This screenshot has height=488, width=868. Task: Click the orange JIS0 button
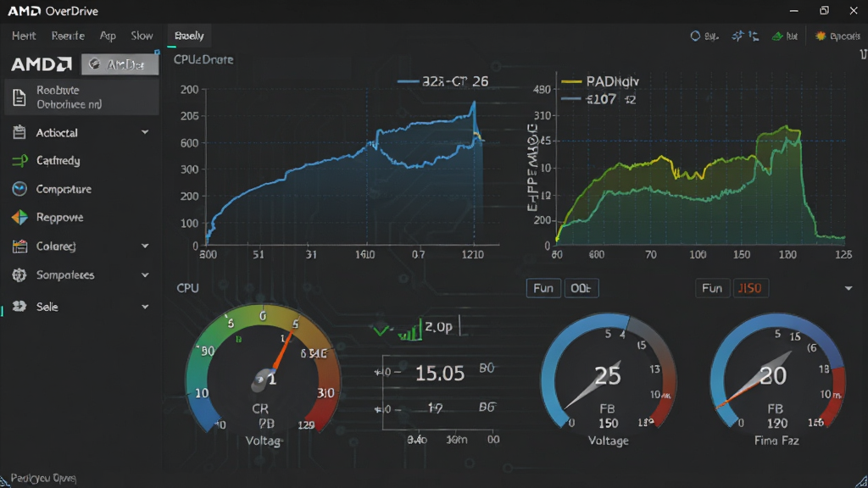(x=750, y=288)
